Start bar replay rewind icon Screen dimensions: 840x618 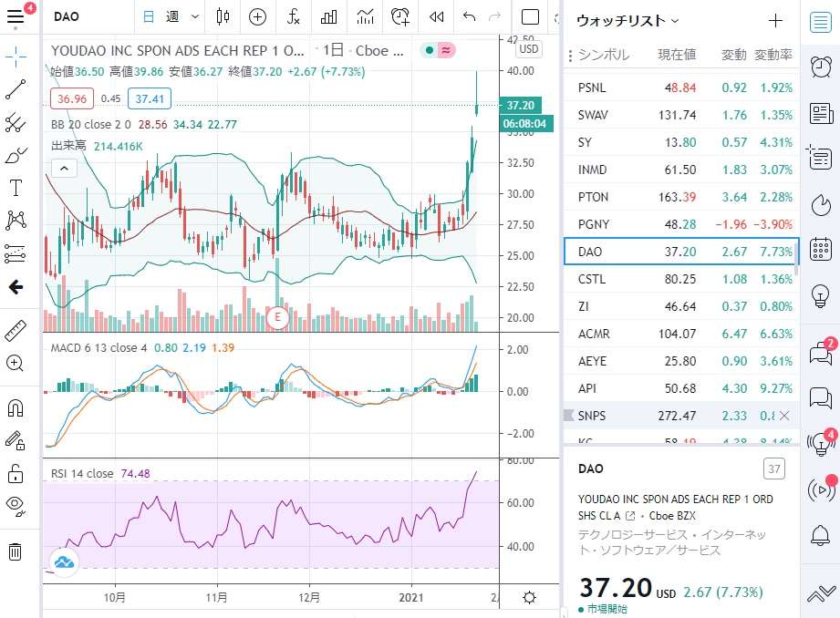pos(437,16)
